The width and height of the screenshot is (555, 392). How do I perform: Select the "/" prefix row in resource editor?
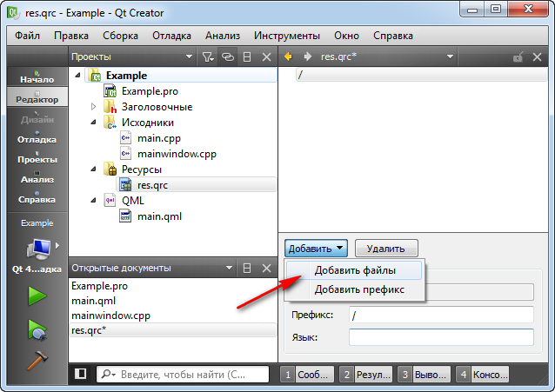pos(421,75)
